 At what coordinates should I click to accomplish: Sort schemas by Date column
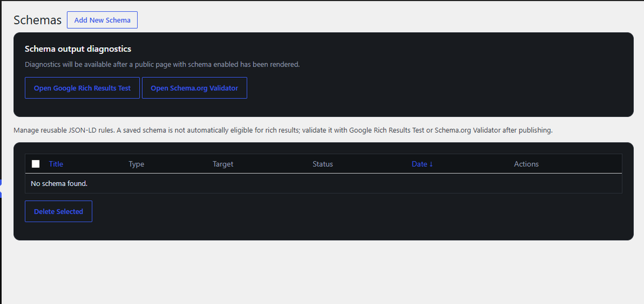tap(422, 164)
